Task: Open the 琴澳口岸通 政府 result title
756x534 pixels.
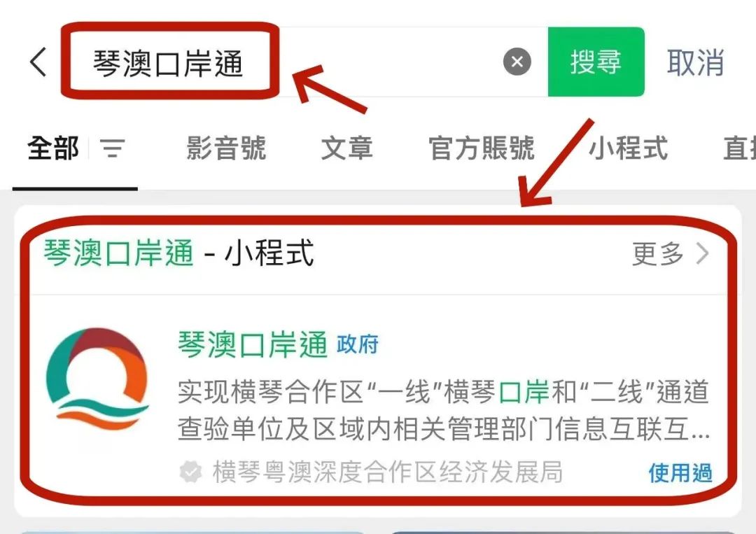Action: tap(278, 344)
